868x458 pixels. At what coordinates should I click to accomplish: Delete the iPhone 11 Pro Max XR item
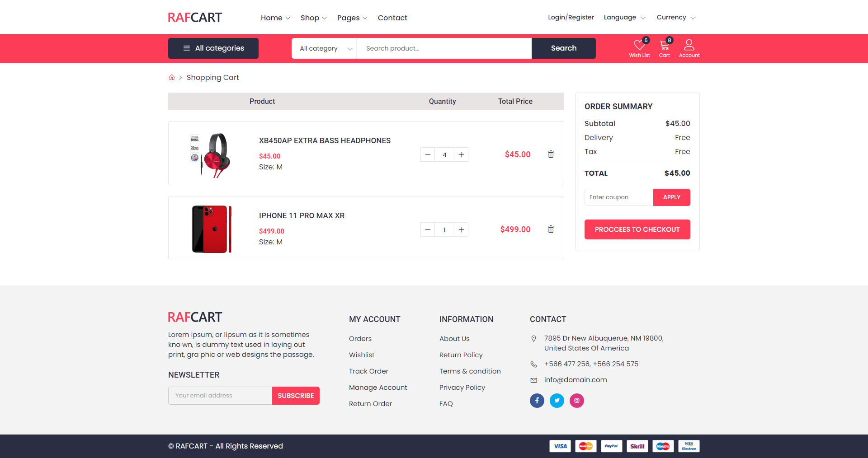point(551,229)
